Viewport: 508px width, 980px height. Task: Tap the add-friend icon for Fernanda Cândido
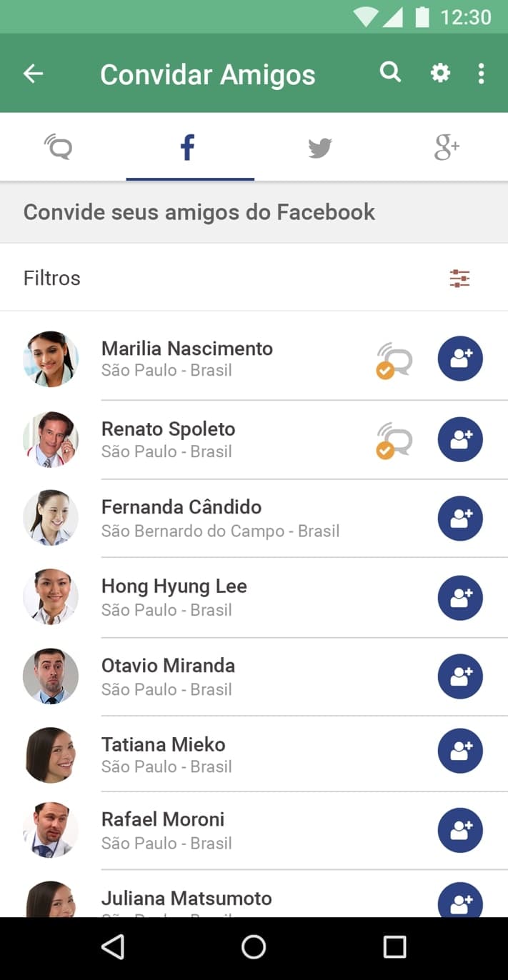[x=461, y=519]
